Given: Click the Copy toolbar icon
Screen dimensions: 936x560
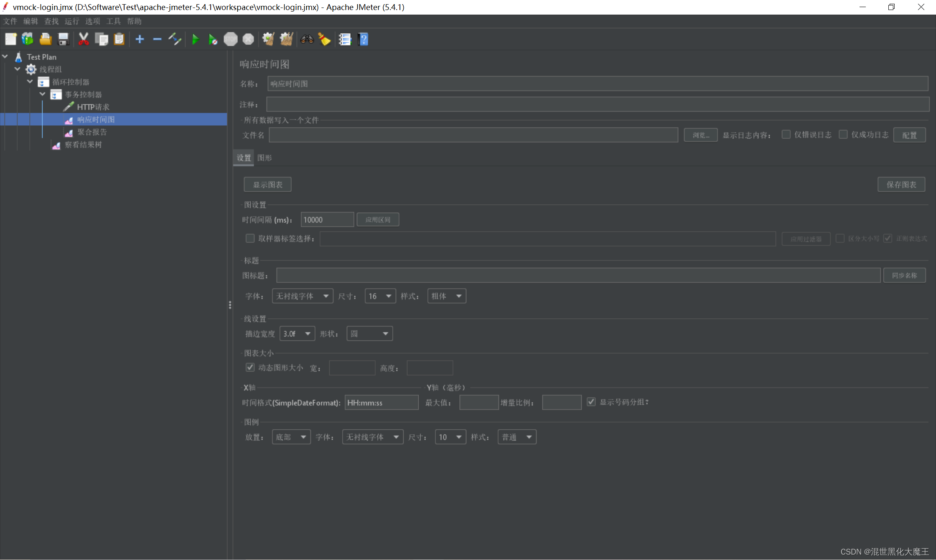Looking at the screenshot, I should pyautogui.click(x=102, y=39).
